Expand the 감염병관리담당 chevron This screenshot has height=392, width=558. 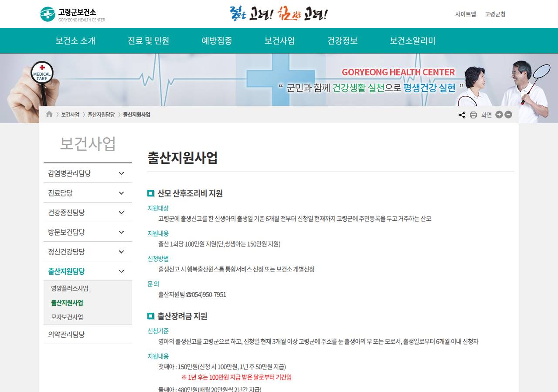(x=122, y=173)
